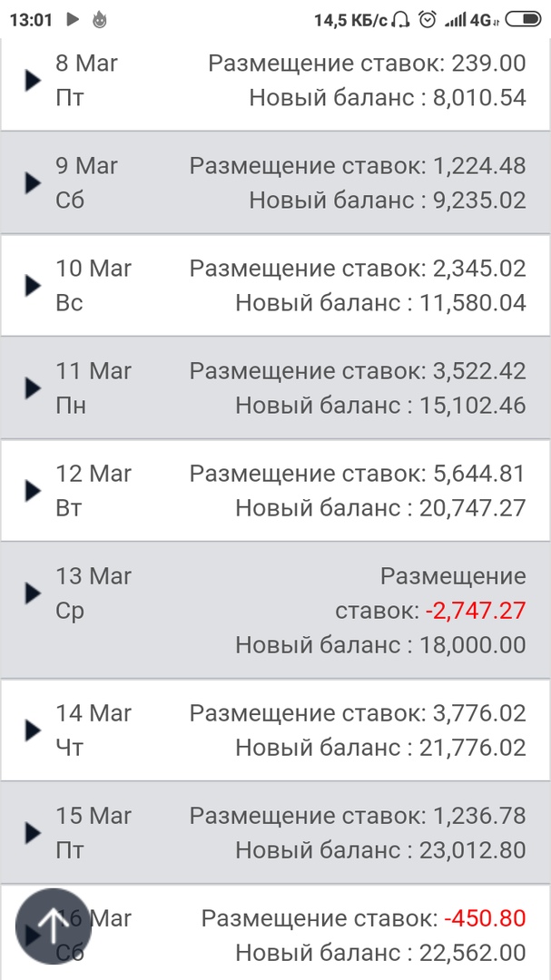Expand the 14 Mar row arrow

point(33,730)
